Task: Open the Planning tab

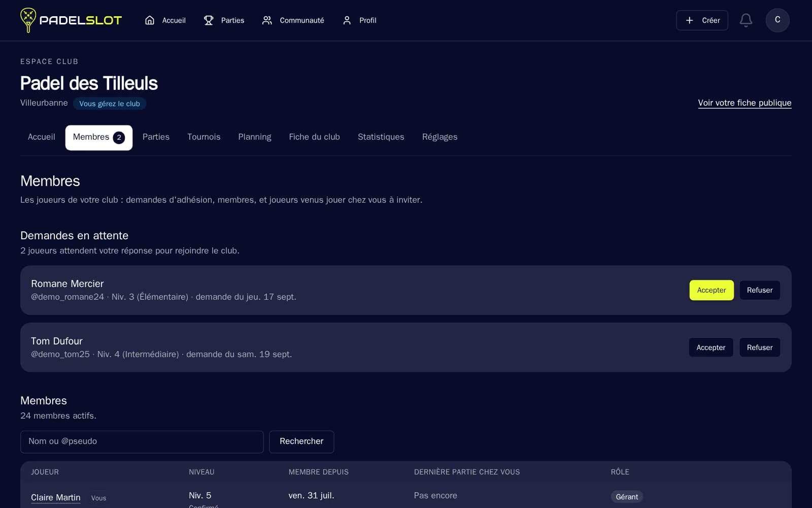Action: point(255,137)
